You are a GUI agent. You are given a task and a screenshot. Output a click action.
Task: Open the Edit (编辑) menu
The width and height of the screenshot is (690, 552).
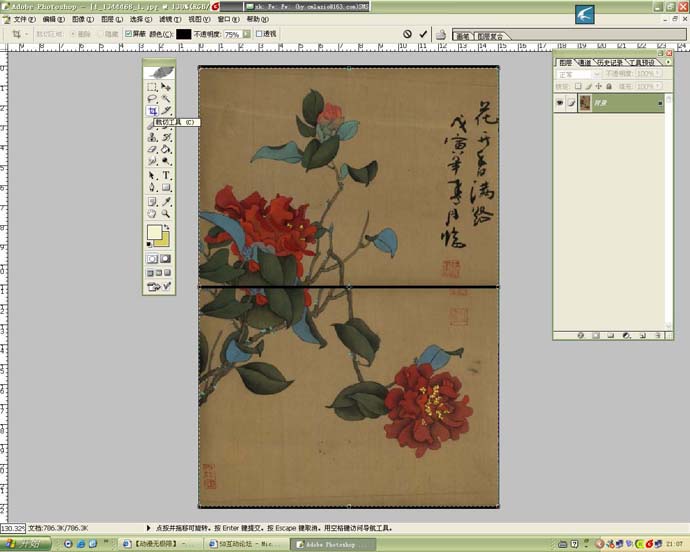click(53, 19)
